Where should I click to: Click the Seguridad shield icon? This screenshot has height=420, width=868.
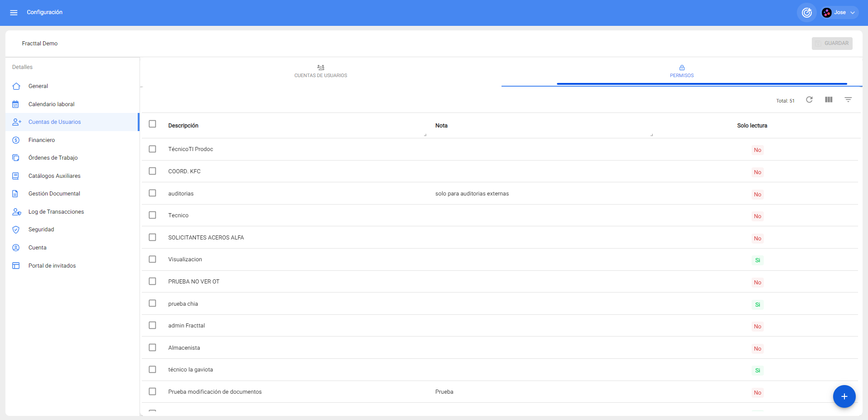(x=16, y=230)
